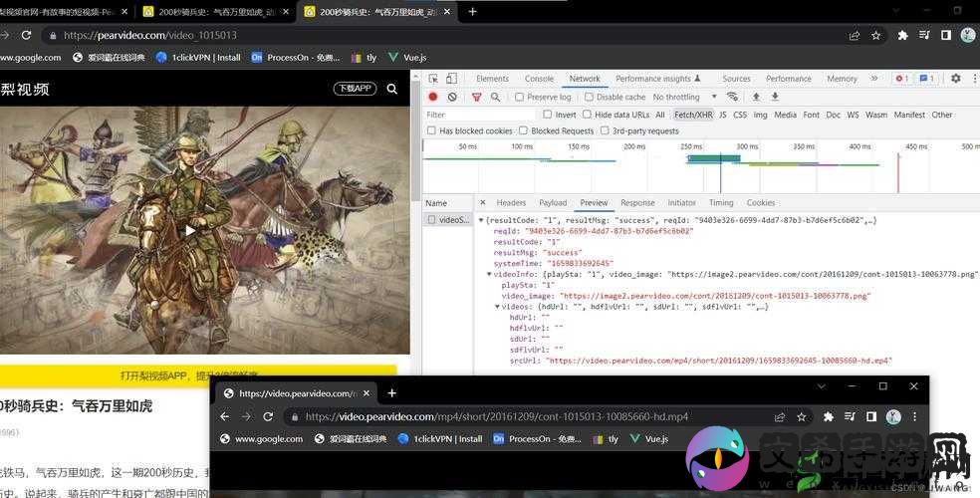This screenshot has height=498, width=980.
Task: Export HAR file download arrow
Action: click(x=775, y=97)
